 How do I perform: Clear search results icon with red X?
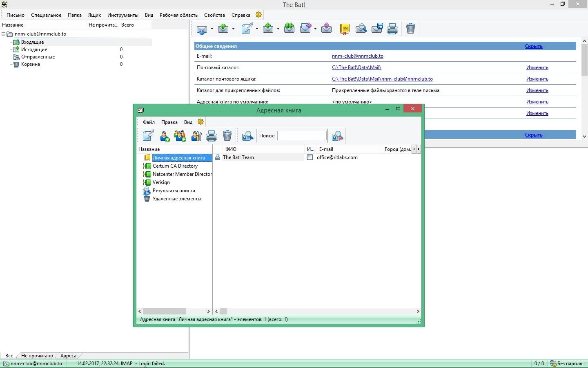tap(338, 136)
